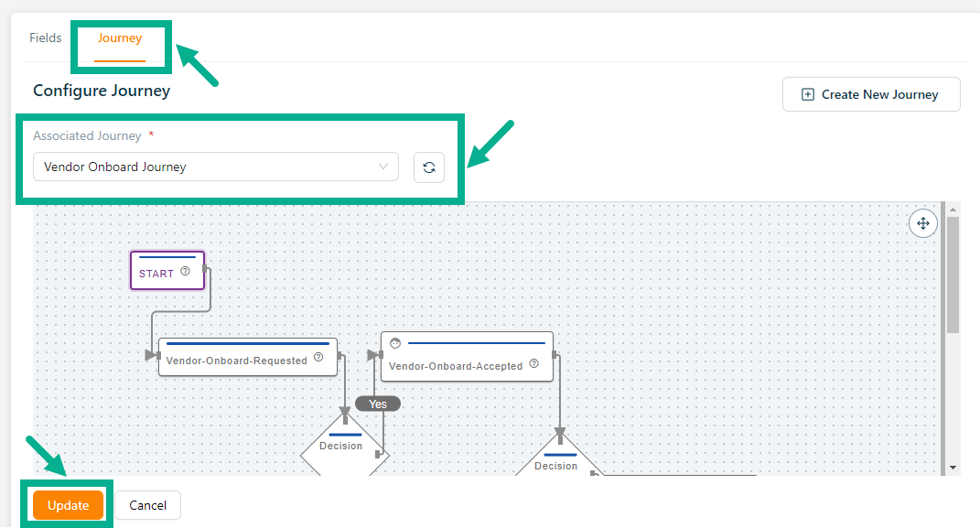Select the right Decision diamond node
This screenshot has width=980, height=528.
(x=558, y=463)
